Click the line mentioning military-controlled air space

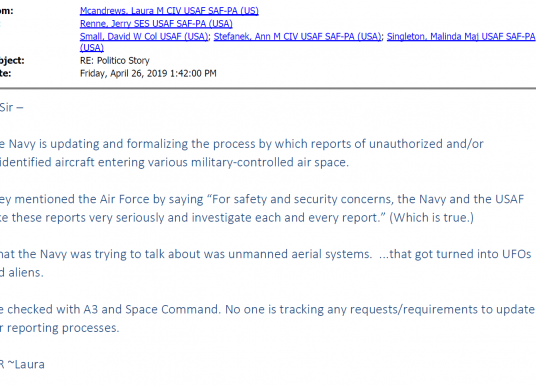click(174, 162)
